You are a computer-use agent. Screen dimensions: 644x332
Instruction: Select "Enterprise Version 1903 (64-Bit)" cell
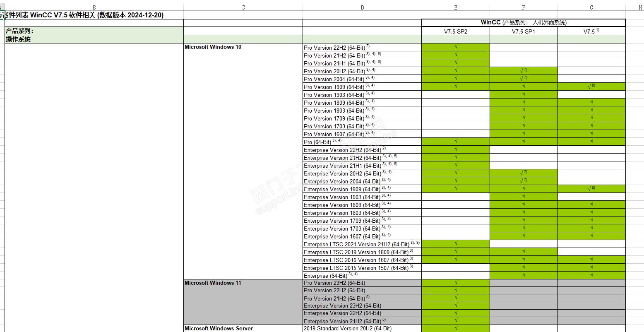point(362,197)
